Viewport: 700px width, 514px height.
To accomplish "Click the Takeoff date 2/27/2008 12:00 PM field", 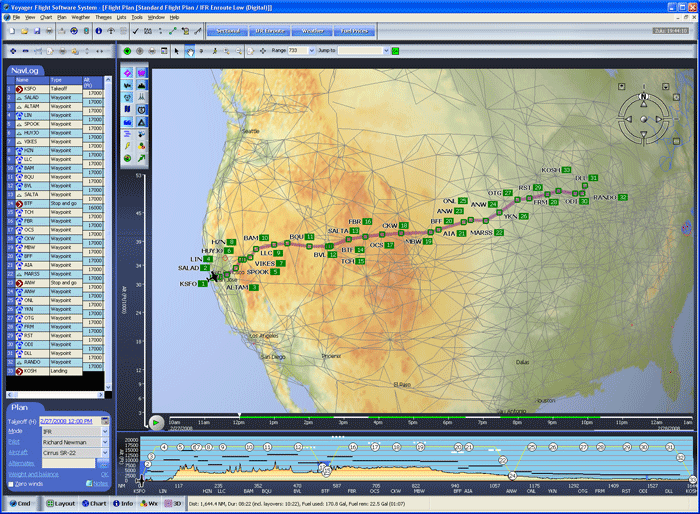I will tap(70, 421).
